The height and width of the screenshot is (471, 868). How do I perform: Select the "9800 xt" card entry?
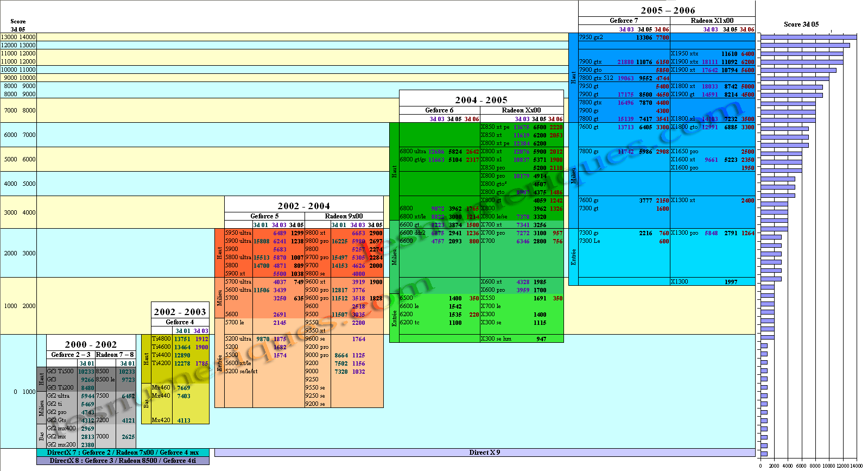[x=315, y=233]
